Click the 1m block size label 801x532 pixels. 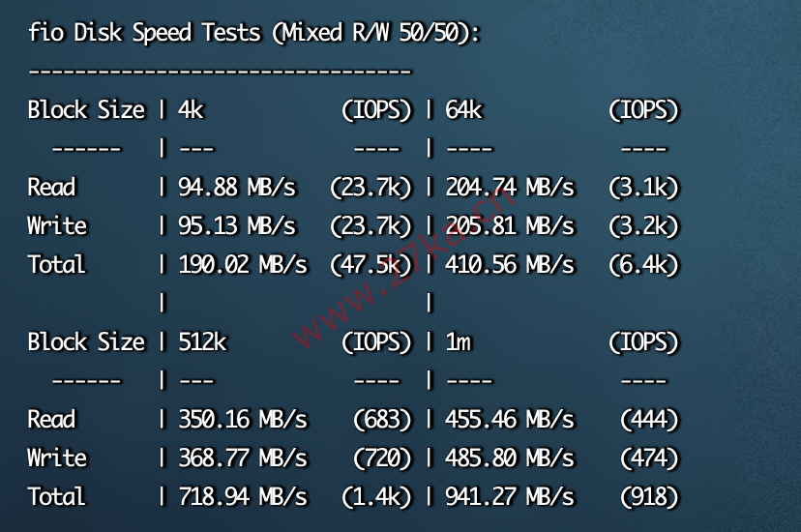point(459,341)
